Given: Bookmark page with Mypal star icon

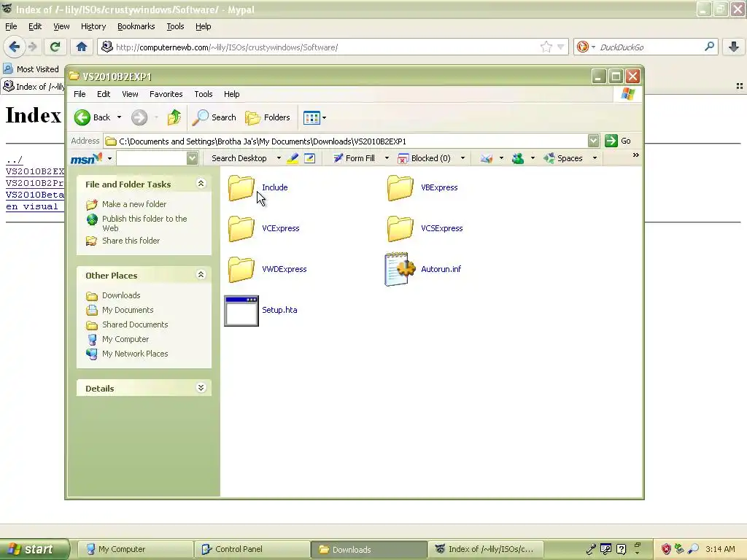Looking at the screenshot, I should (x=546, y=47).
